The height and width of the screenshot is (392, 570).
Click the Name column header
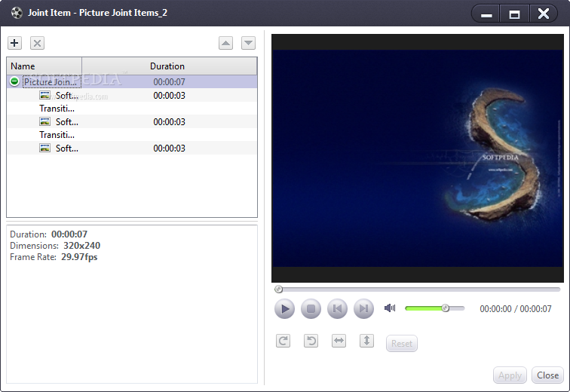point(44,66)
